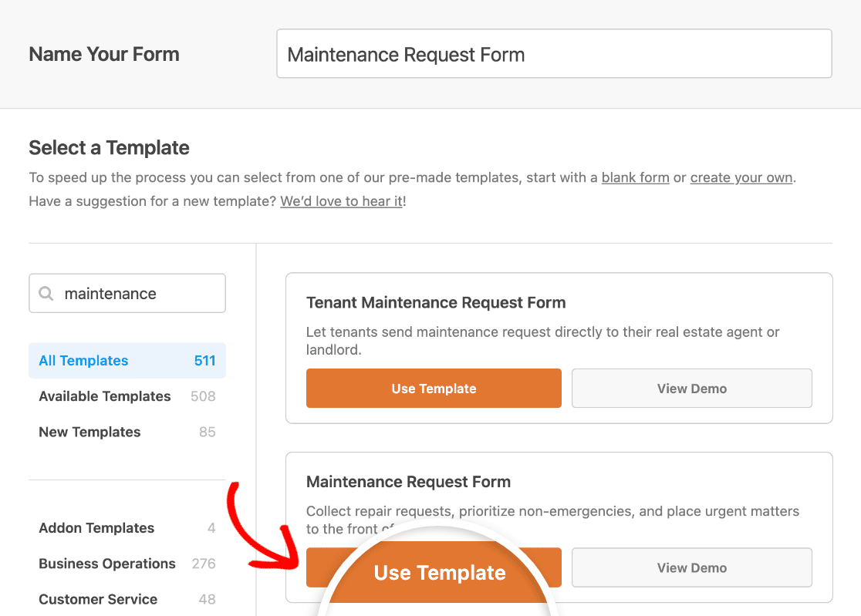
Task: Filter by Addon Templates
Action: coord(127,527)
